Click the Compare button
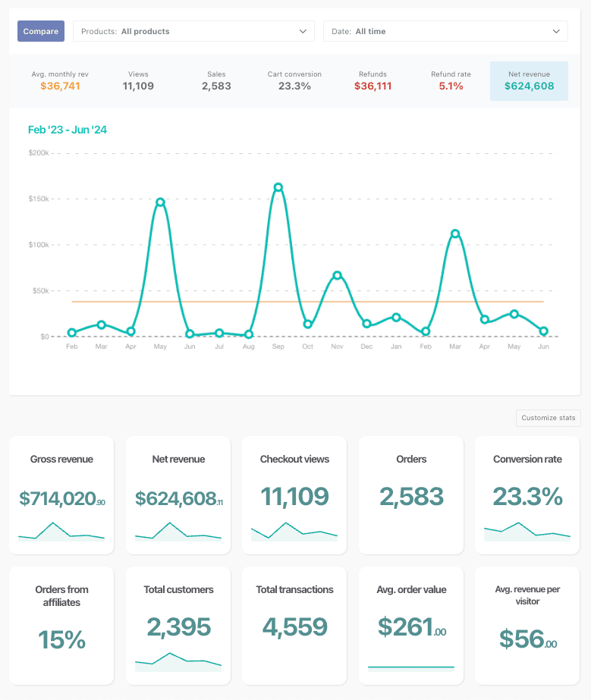The width and height of the screenshot is (591, 700). 41,31
